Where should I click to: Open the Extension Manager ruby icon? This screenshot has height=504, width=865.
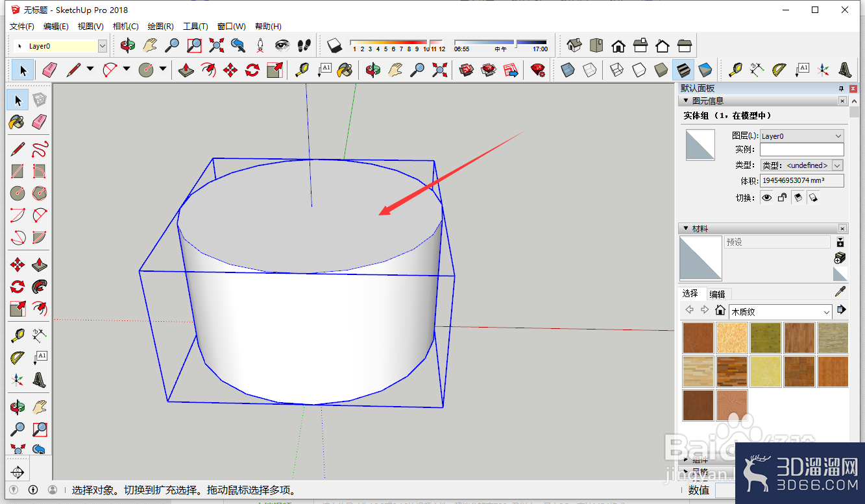[537, 69]
